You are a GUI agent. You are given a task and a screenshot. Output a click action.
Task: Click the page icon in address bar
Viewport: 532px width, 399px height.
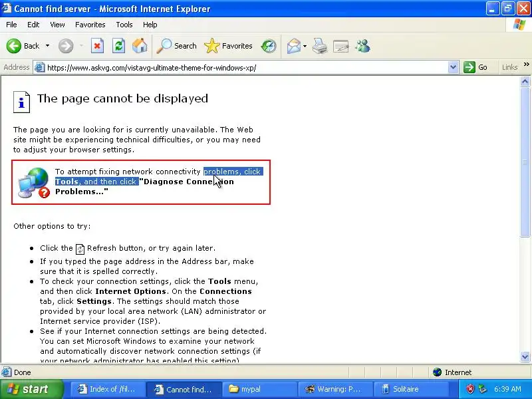(x=40, y=67)
